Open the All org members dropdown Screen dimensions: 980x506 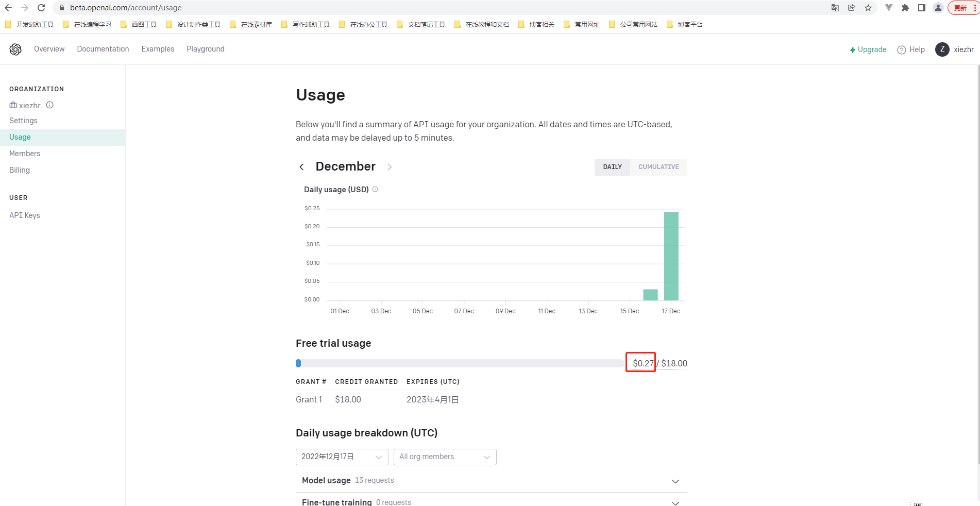pyautogui.click(x=445, y=457)
